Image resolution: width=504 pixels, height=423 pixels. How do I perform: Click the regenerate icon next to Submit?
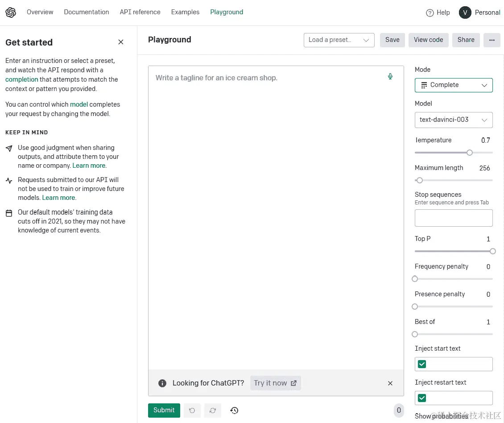213,410
